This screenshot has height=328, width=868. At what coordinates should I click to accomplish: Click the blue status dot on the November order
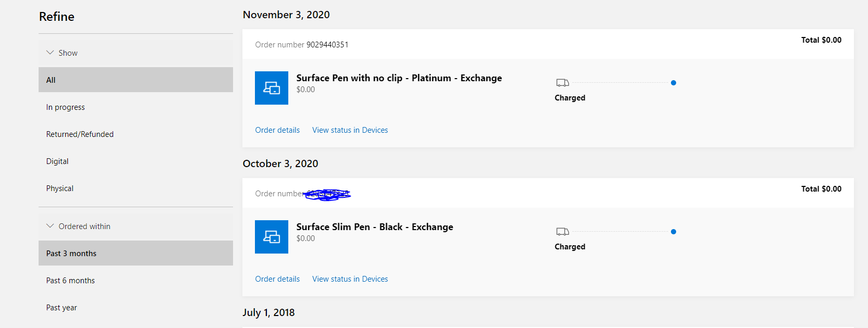pos(674,83)
